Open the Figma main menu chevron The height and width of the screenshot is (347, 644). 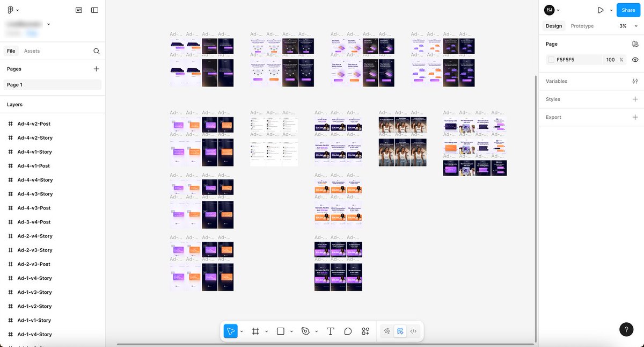[16, 10]
